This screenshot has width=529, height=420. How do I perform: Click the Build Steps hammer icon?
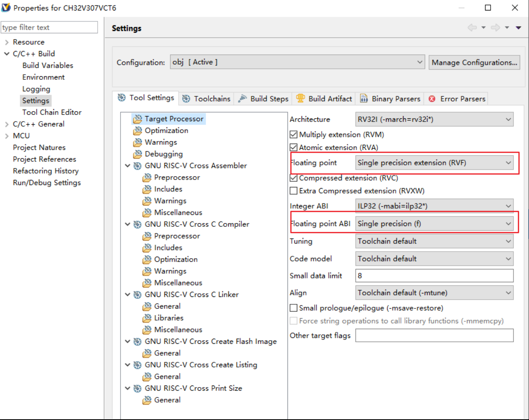tap(243, 99)
